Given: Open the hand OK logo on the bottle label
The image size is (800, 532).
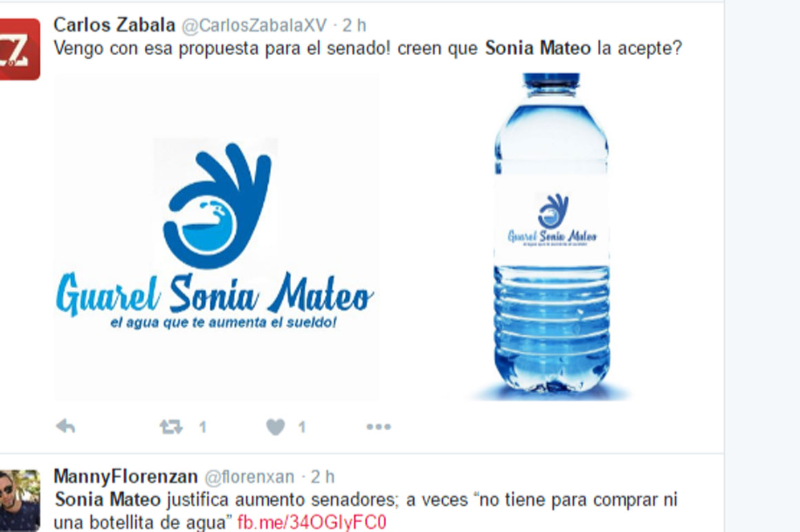Looking at the screenshot, I should pyautogui.click(x=552, y=211).
